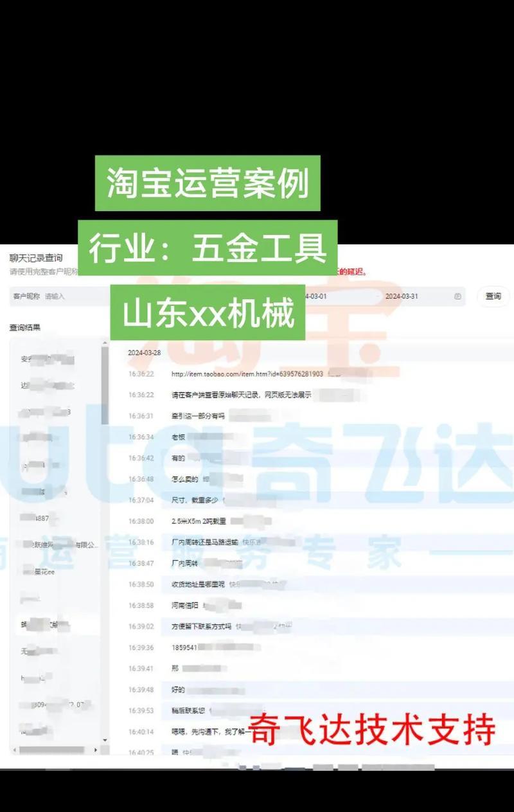Select message 收货地址是哪里呢
The image size is (514, 812).
click(x=198, y=584)
